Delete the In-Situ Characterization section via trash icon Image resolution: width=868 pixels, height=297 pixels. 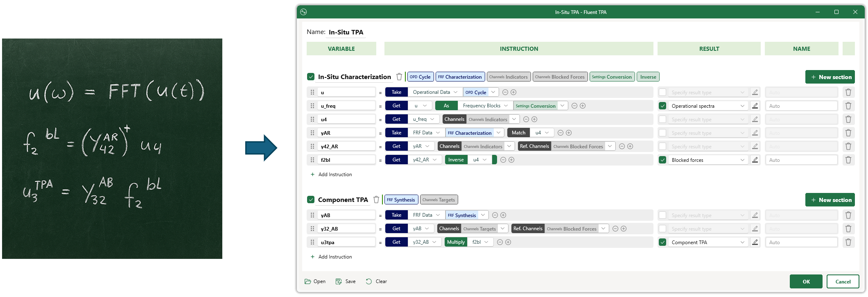(399, 77)
